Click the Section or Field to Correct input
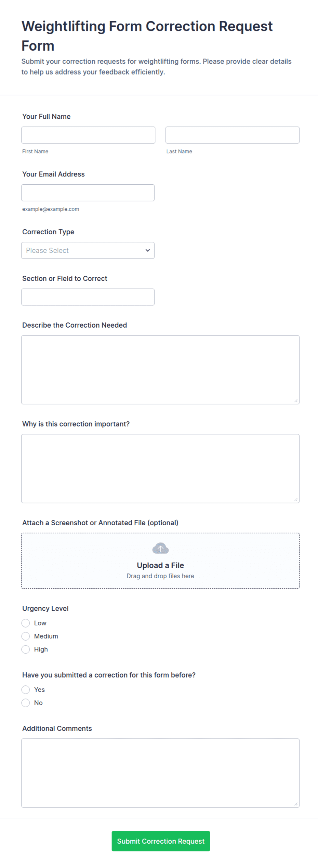The height and width of the screenshot is (868, 318). click(x=88, y=297)
